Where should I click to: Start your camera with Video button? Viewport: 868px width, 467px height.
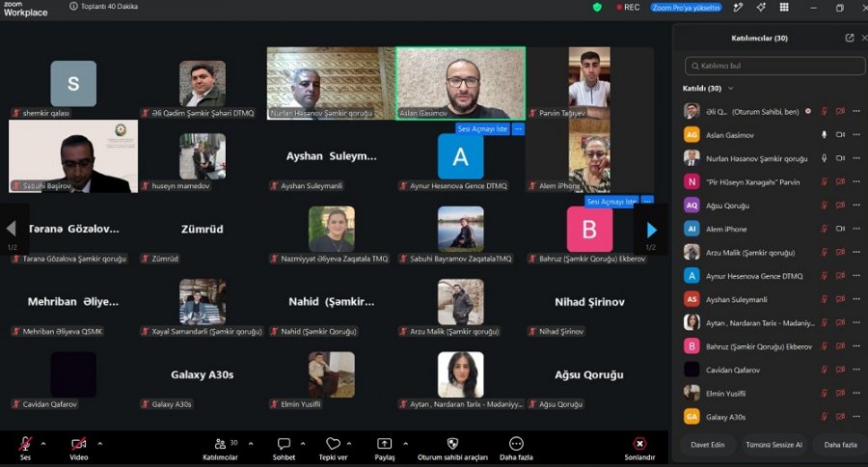(x=79, y=448)
